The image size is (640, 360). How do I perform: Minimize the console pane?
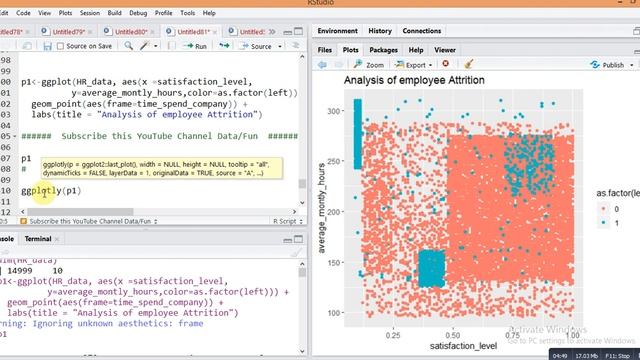288,240
